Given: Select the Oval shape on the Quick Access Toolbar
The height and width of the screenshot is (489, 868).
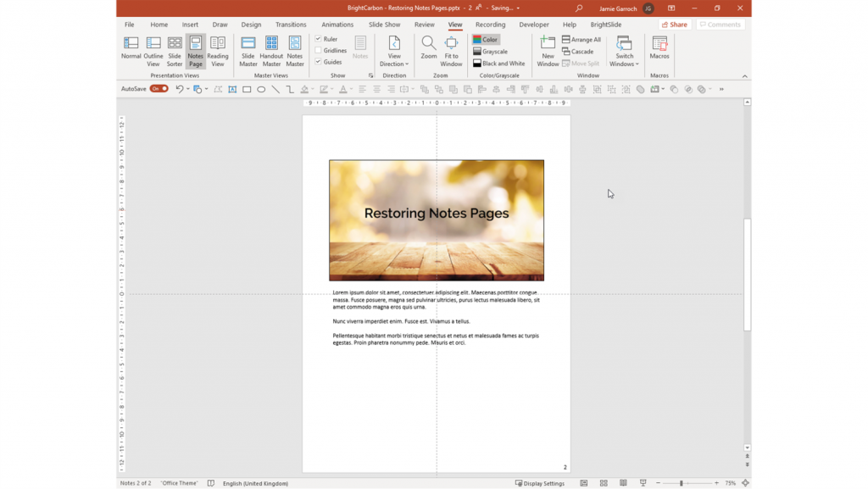Looking at the screenshot, I should pyautogui.click(x=261, y=89).
